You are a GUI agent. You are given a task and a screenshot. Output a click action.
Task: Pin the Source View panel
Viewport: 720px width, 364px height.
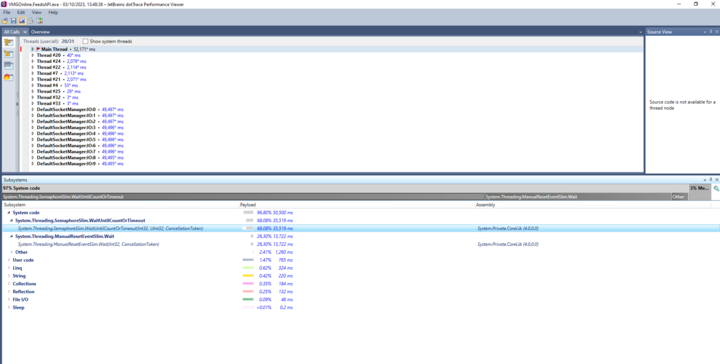pyautogui.click(x=711, y=32)
